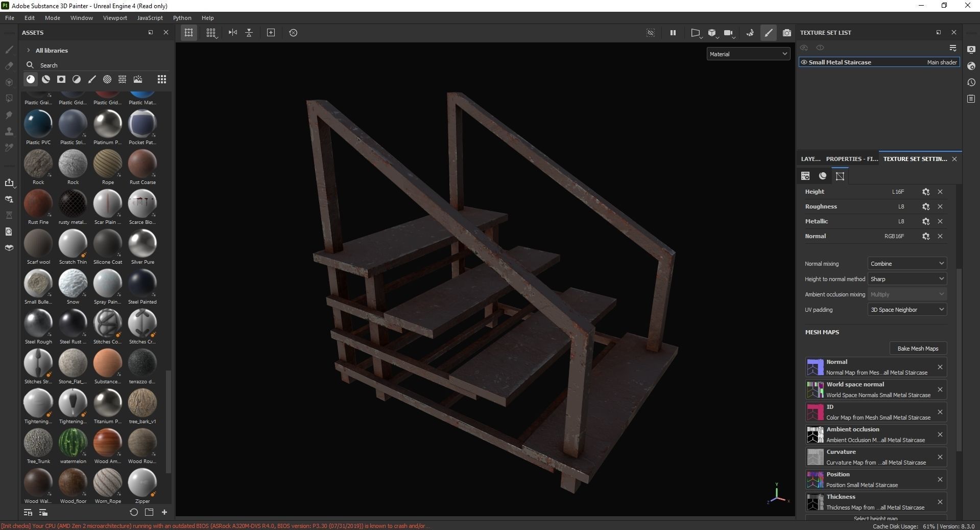980x530 pixels.
Task: Switch to the Properties tab
Action: pyautogui.click(x=852, y=159)
